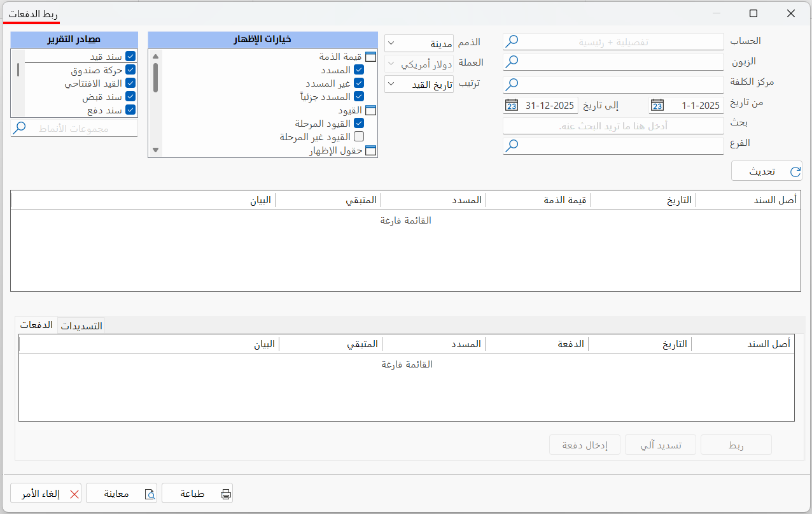812x514 pixels.
Task: Disable سند قبض in report sources
Action: [x=130, y=96]
